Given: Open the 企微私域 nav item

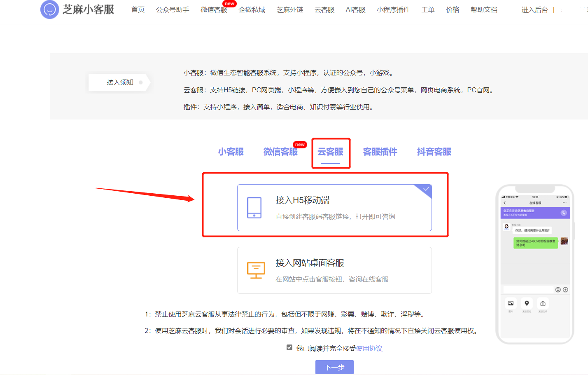Looking at the screenshot, I should click(x=252, y=9).
